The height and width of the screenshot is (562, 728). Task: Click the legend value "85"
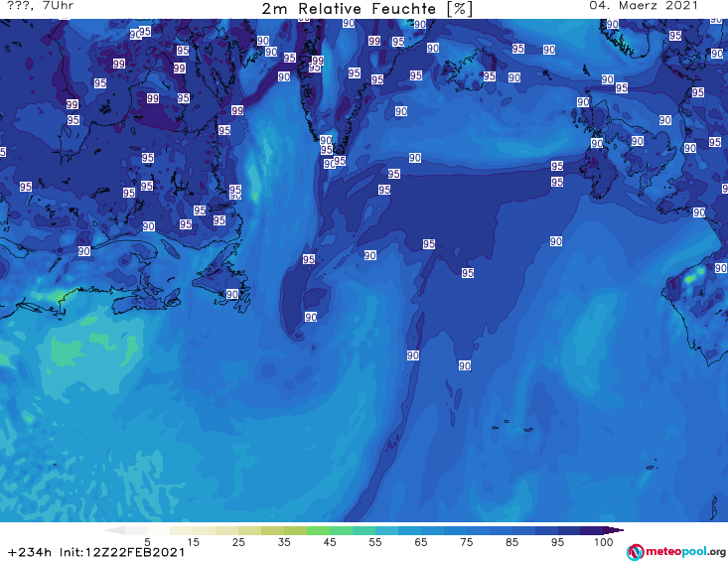click(512, 542)
